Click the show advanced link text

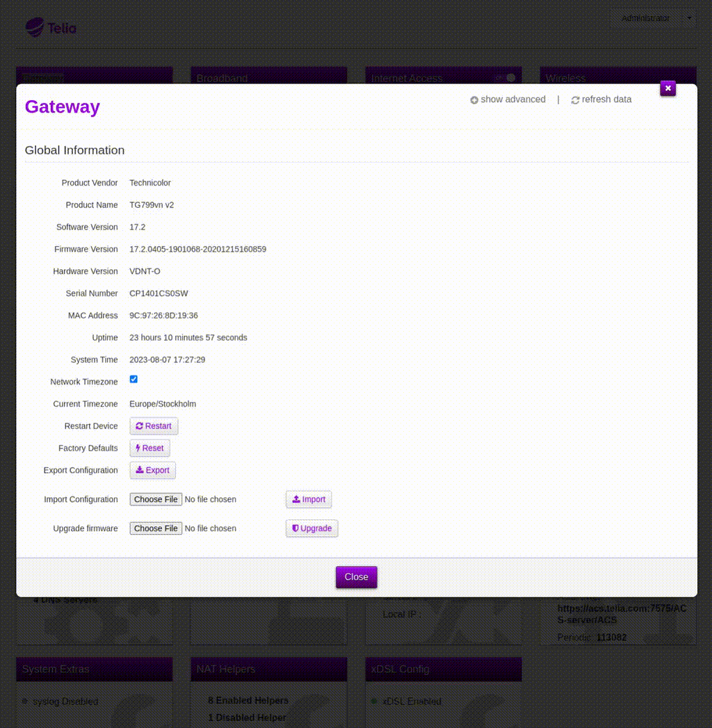pos(513,99)
